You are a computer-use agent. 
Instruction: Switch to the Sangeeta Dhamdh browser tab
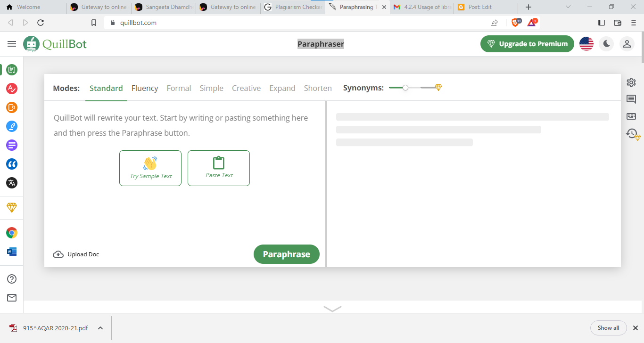(x=163, y=7)
